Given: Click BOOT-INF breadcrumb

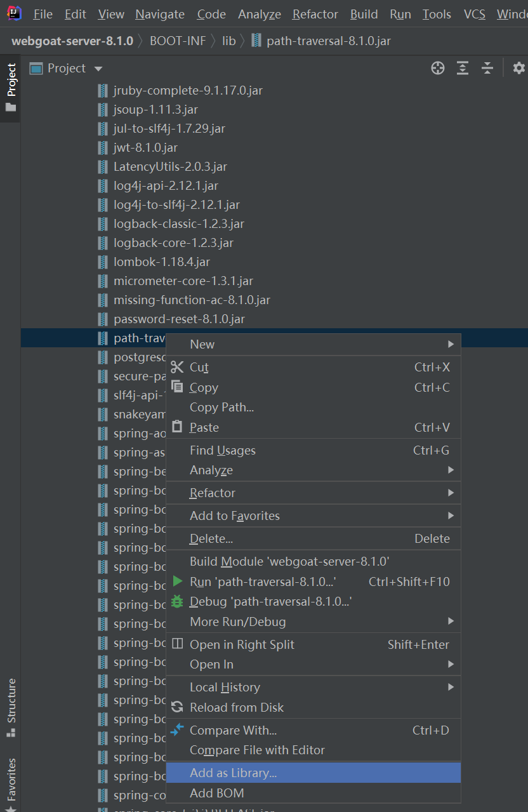Looking at the screenshot, I should 178,41.
